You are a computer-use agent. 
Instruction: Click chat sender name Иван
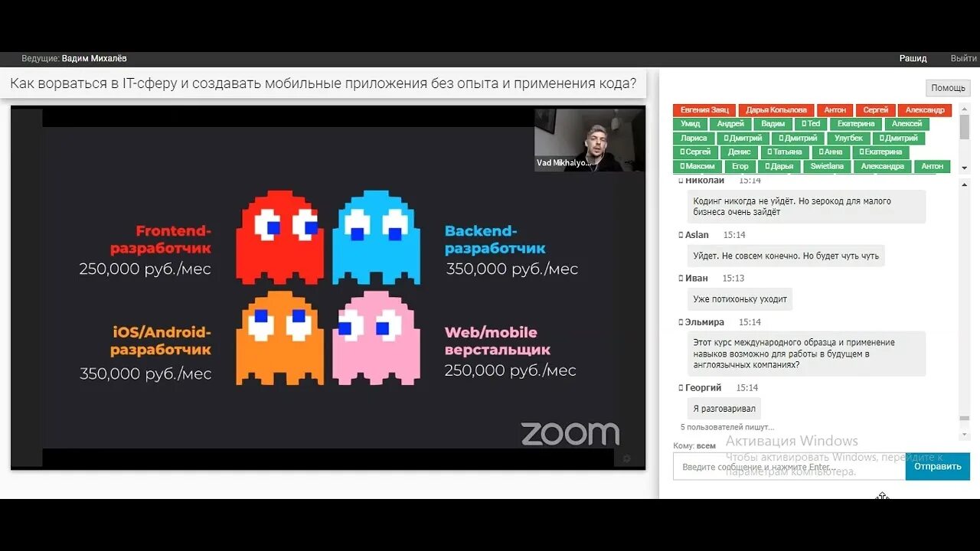click(697, 279)
